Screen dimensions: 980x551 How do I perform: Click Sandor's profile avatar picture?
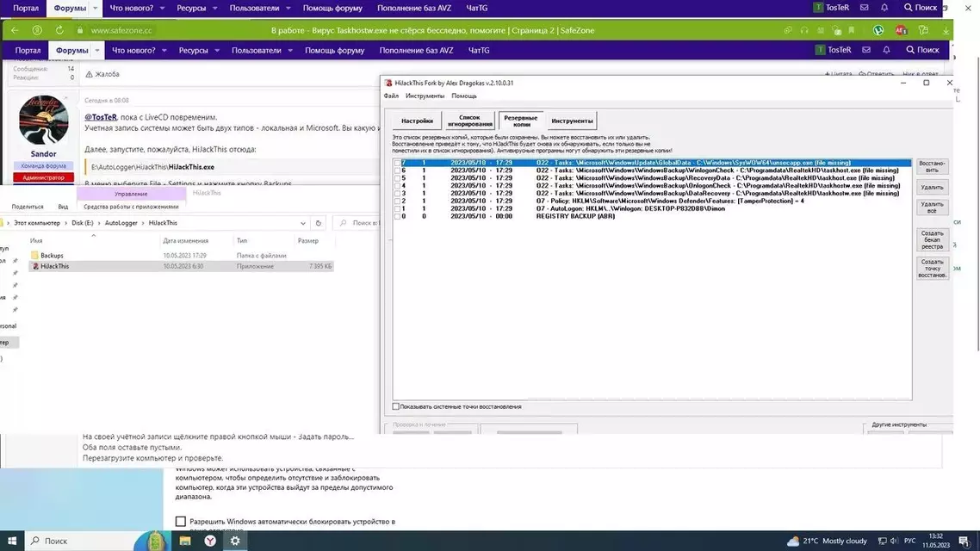43,120
